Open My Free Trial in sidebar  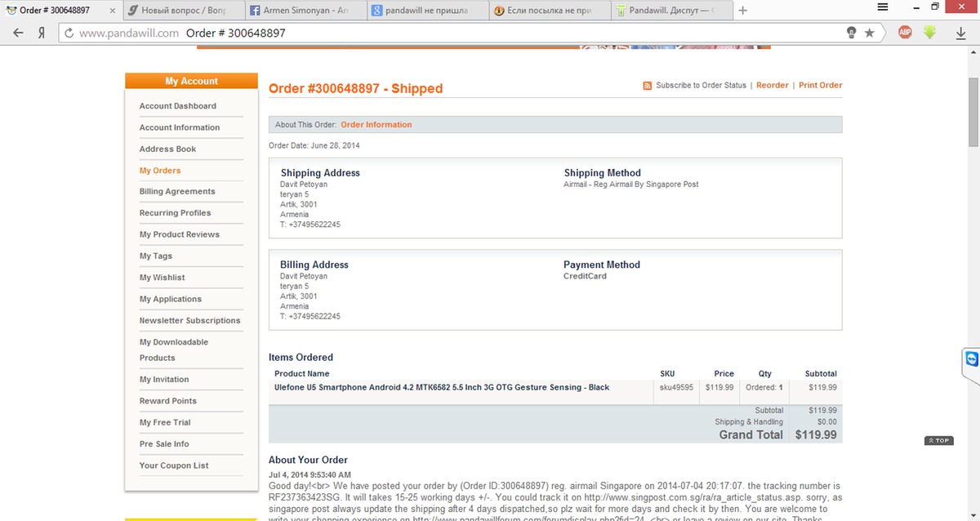coord(165,422)
